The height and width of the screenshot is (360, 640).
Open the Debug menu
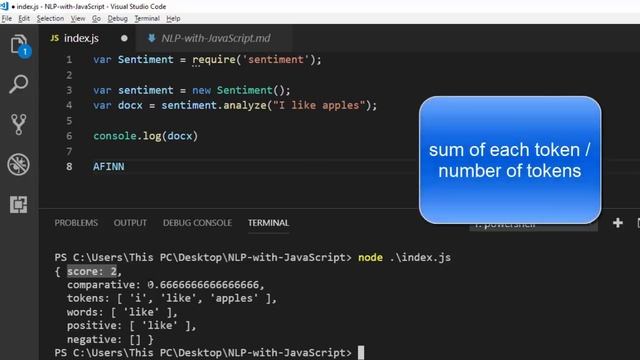click(118, 19)
